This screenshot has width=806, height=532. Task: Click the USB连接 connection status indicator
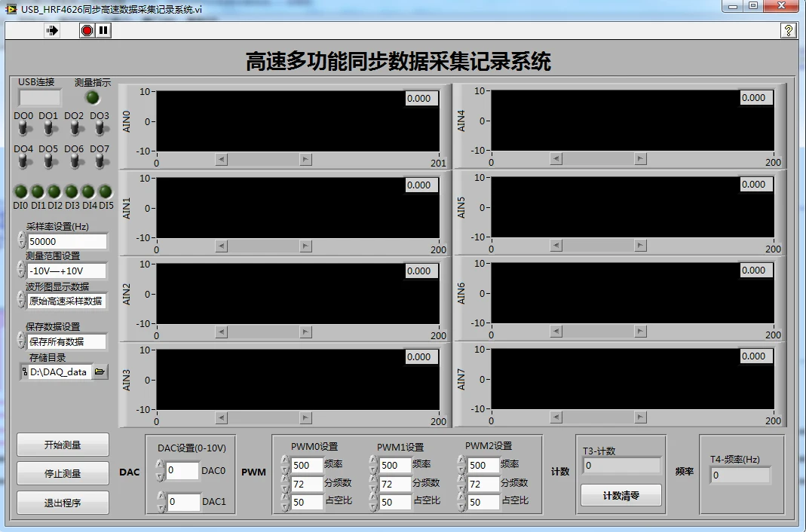point(39,97)
